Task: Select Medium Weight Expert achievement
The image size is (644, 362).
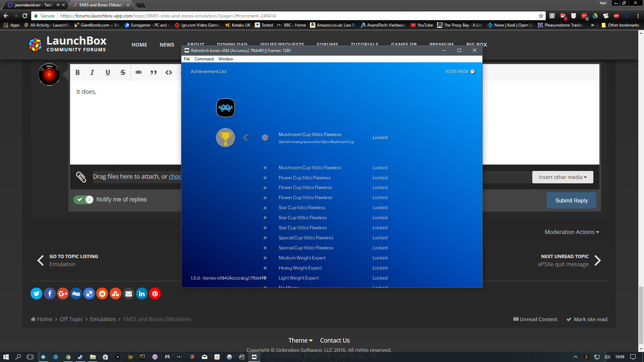Action: pos(302,258)
